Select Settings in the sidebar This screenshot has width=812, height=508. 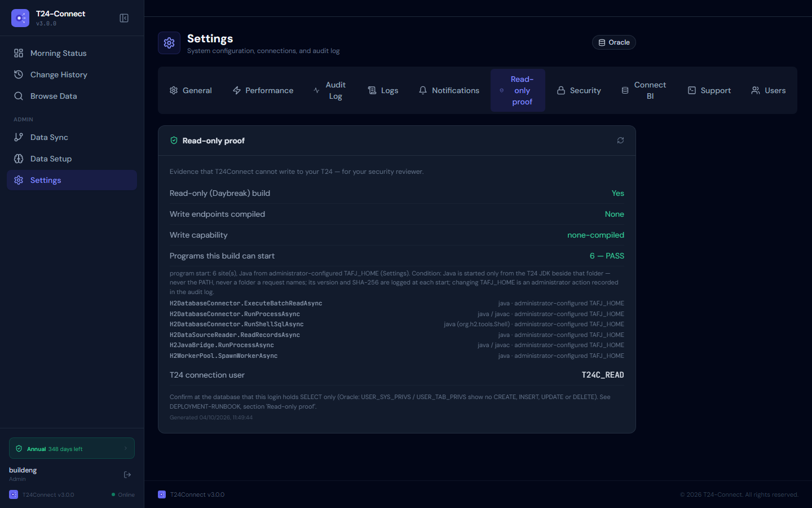pyautogui.click(x=72, y=180)
